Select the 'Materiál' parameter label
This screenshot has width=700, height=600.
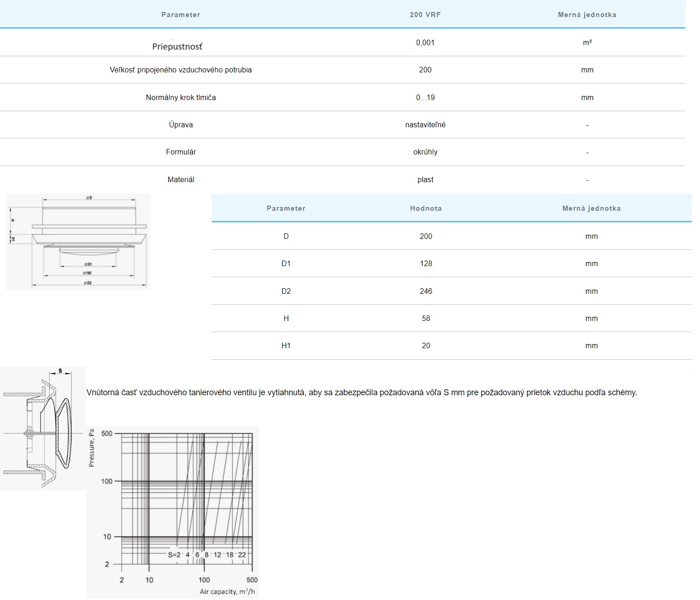click(x=181, y=180)
